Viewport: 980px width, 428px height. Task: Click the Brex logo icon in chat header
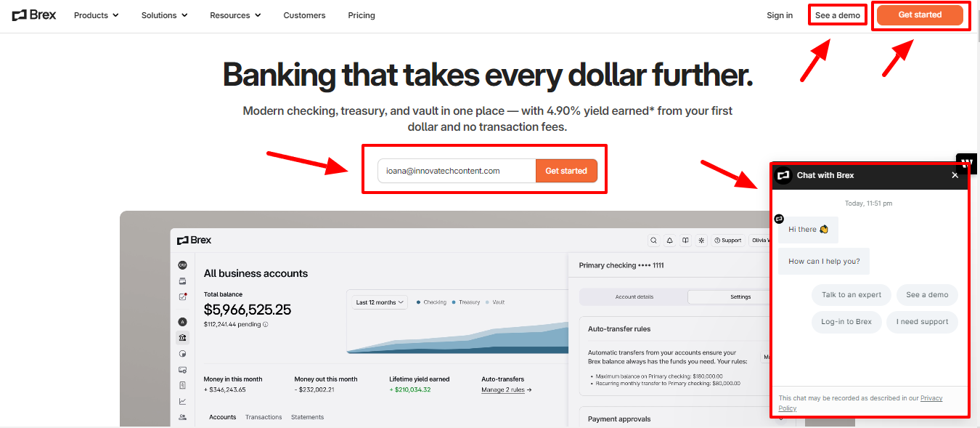click(x=783, y=175)
